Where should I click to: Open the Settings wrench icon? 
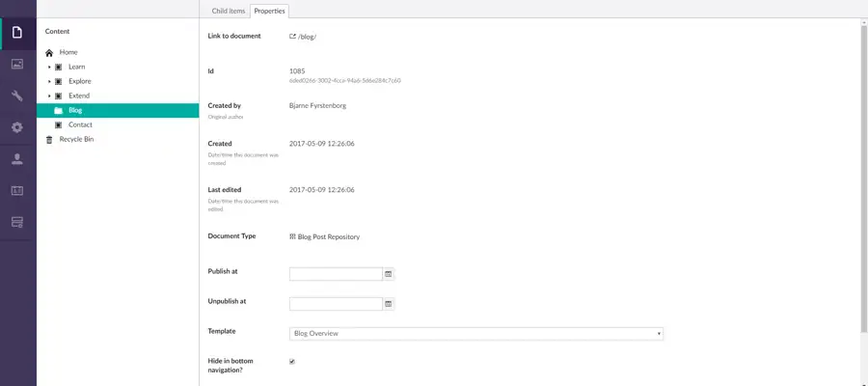point(17,96)
